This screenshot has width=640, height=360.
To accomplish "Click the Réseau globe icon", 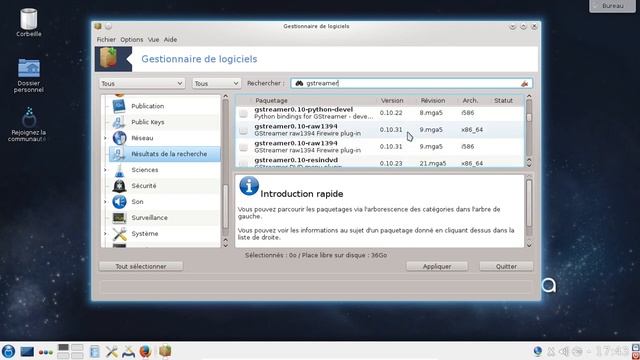I will 119,138.
